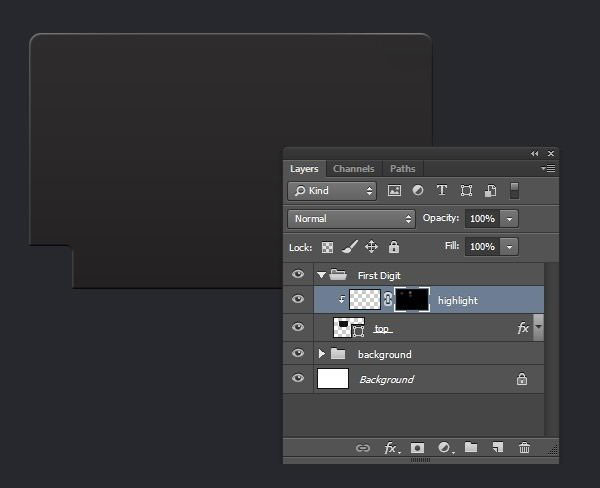Open the Layers panel flyout menu
The width and height of the screenshot is (600, 488).
[548, 169]
